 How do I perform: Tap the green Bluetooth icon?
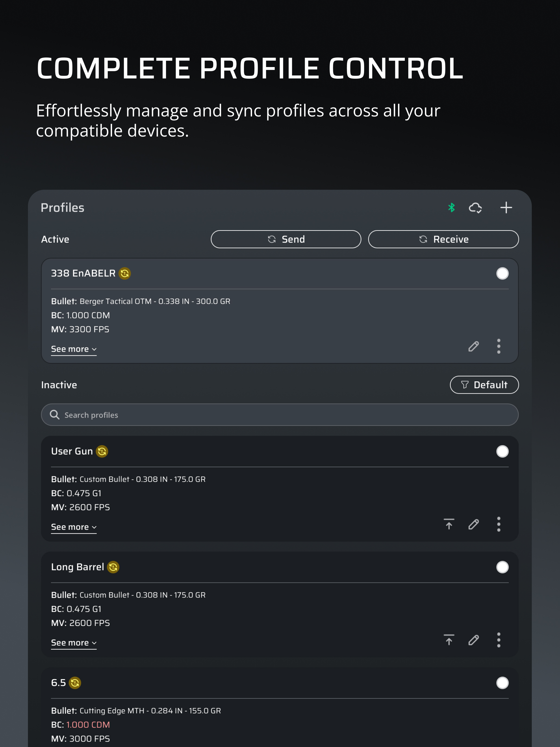point(451,207)
